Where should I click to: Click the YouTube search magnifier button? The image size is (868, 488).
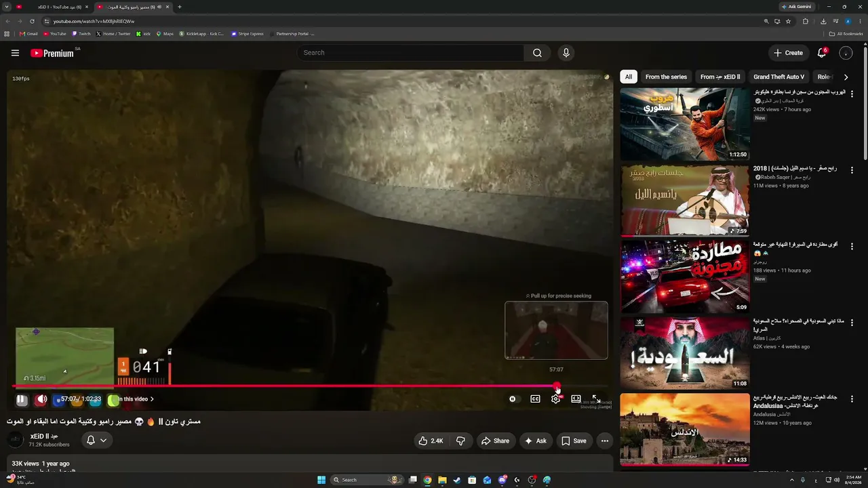pyautogui.click(x=537, y=53)
